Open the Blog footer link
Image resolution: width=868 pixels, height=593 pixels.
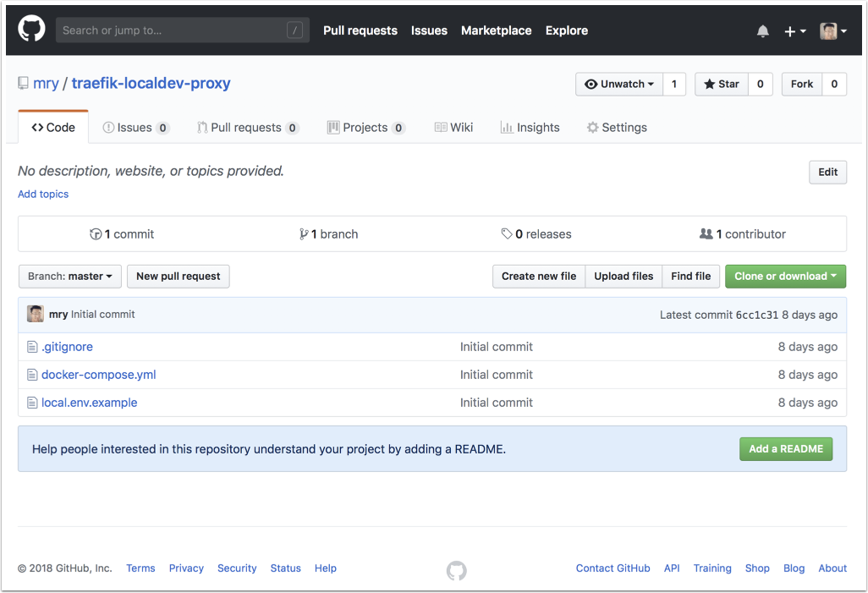pos(794,568)
